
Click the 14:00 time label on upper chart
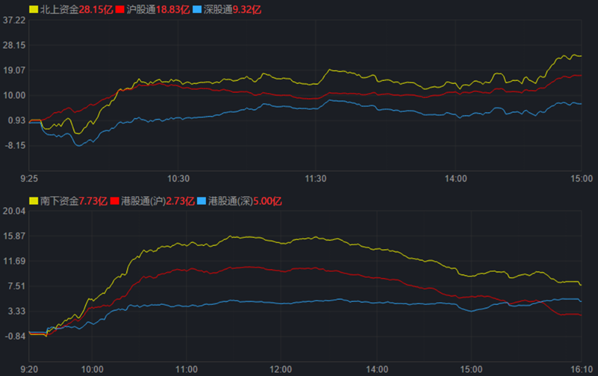coord(456,178)
